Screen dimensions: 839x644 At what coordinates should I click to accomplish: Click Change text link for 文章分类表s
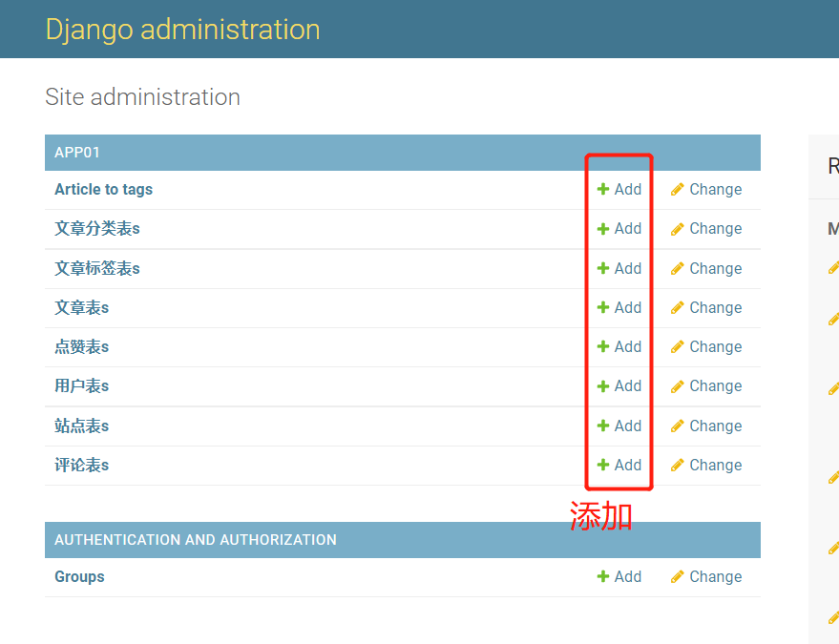[716, 229]
